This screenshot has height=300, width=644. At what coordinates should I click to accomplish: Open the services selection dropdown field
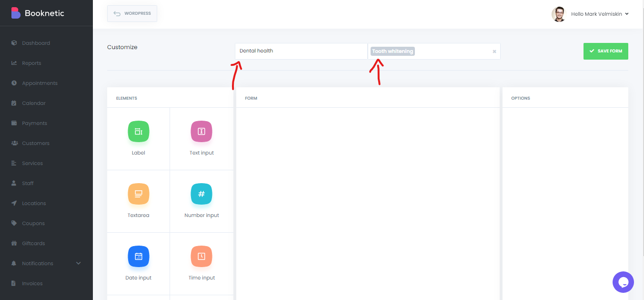tap(434, 51)
